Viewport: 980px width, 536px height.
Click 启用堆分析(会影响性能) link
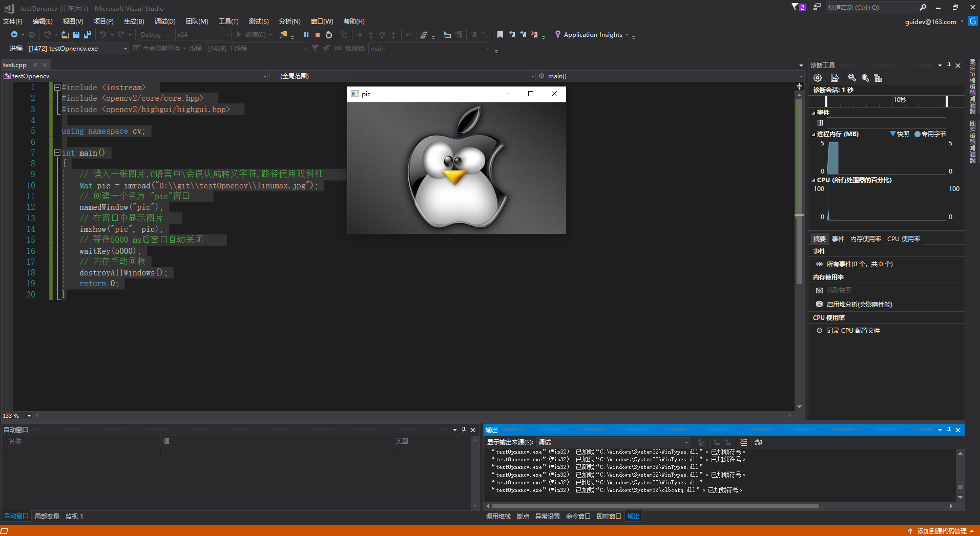[x=859, y=304]
